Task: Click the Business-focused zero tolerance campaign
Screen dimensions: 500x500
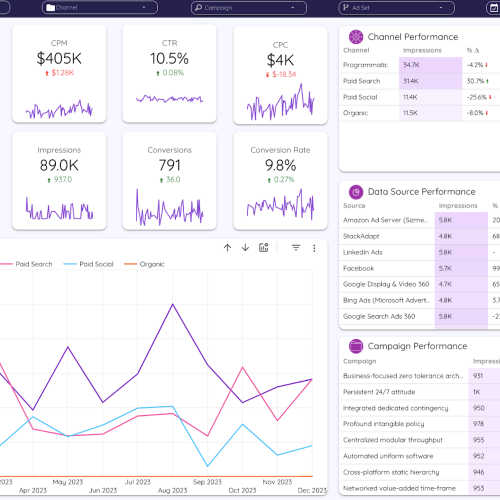Action: coord(419,376)
